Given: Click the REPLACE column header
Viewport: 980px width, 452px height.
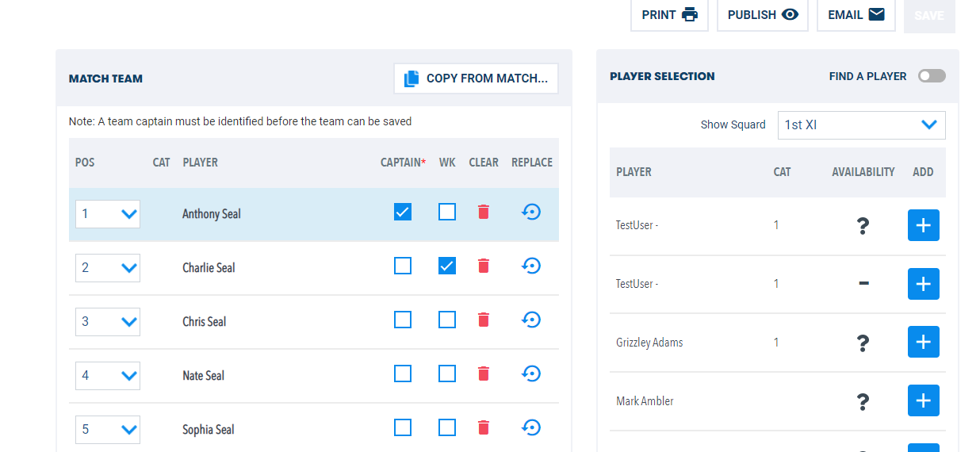Looking at the screenshot, I should pyautogui.click(x=532, y=163).
